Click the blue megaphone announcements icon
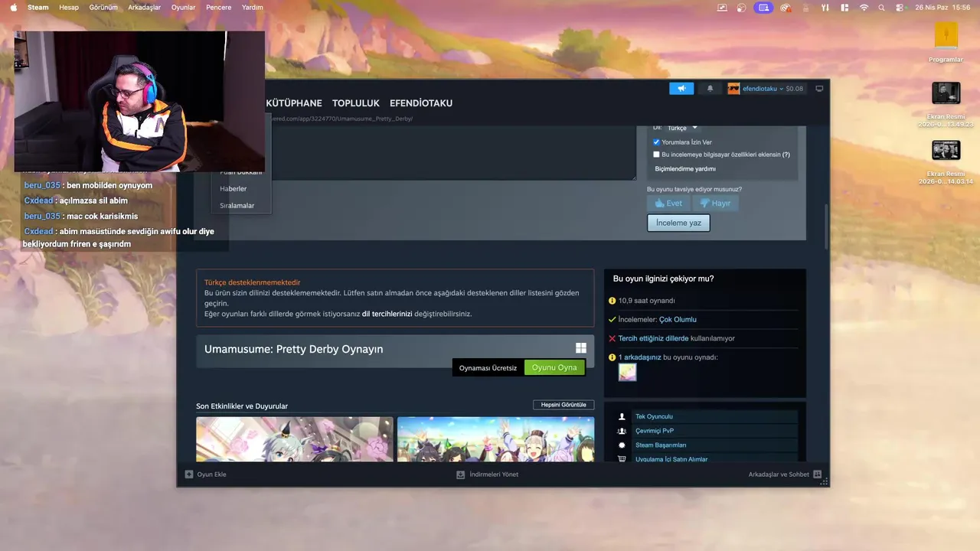Image resolution: width=980 pixels, height=551 pixels. pos(681,89)
